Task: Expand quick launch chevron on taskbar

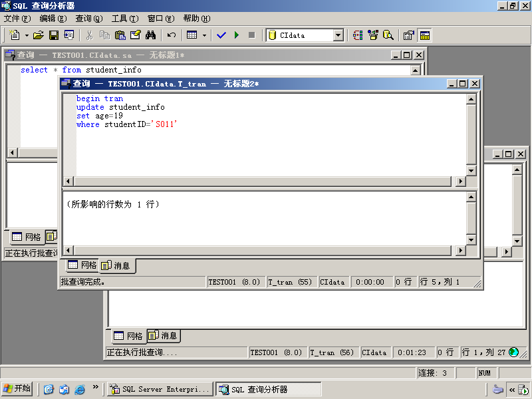Action: (x=95, y=387)
